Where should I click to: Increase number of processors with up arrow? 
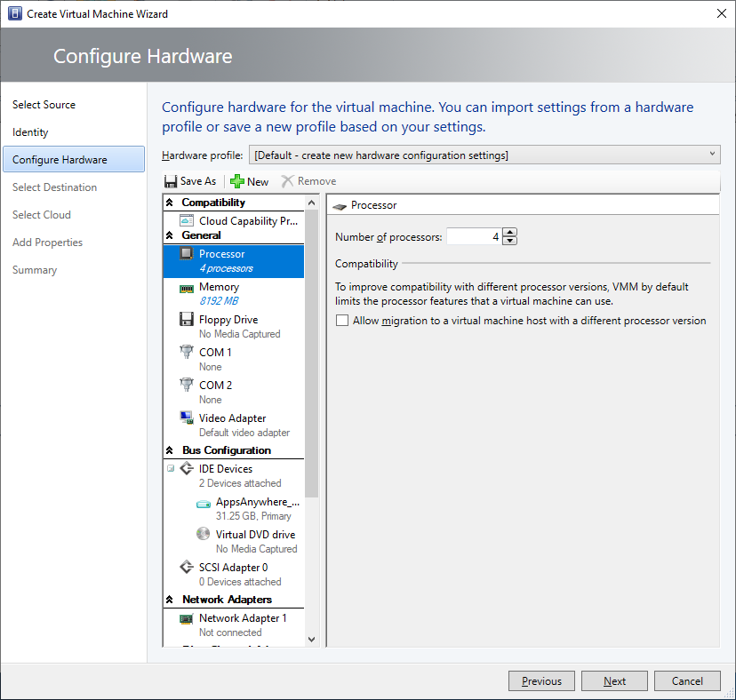coord(509,233)
